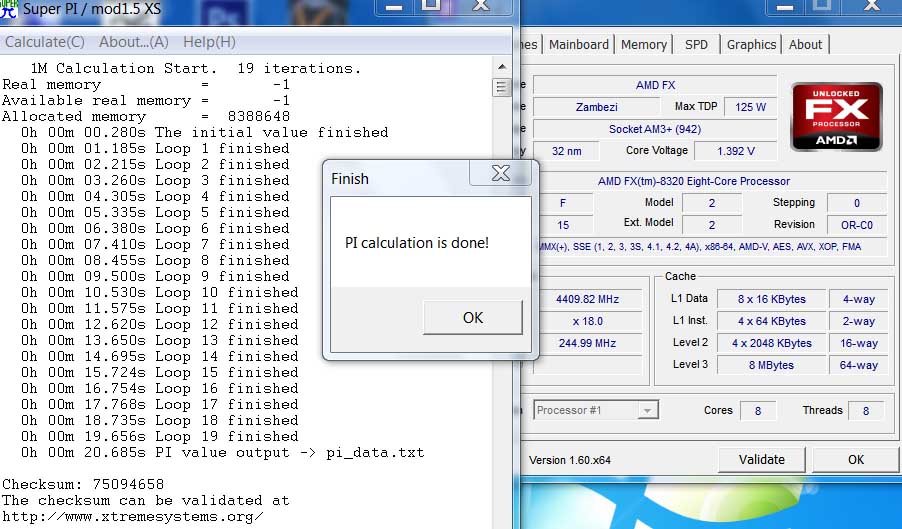The width and height of the screenshot is (902, 529).
Task: Click the OR-C0 revision value
Action: click(857, 225)
